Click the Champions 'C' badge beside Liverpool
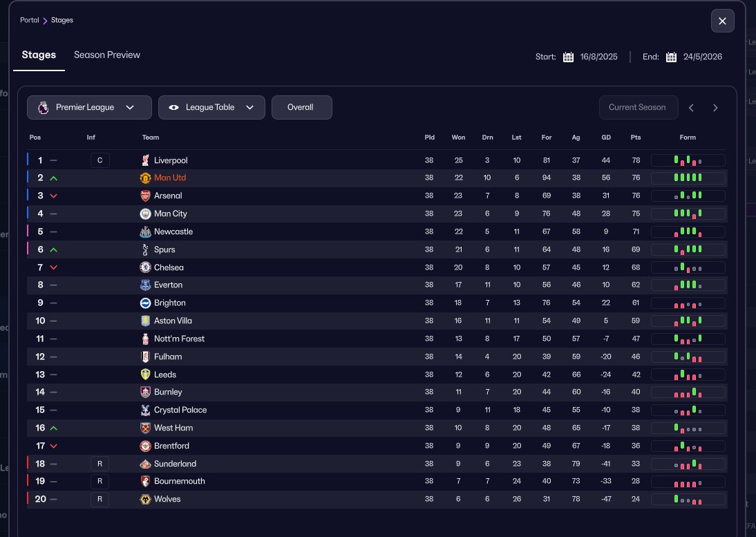Viewport: 756px width, 537px height. pos(100,160)
